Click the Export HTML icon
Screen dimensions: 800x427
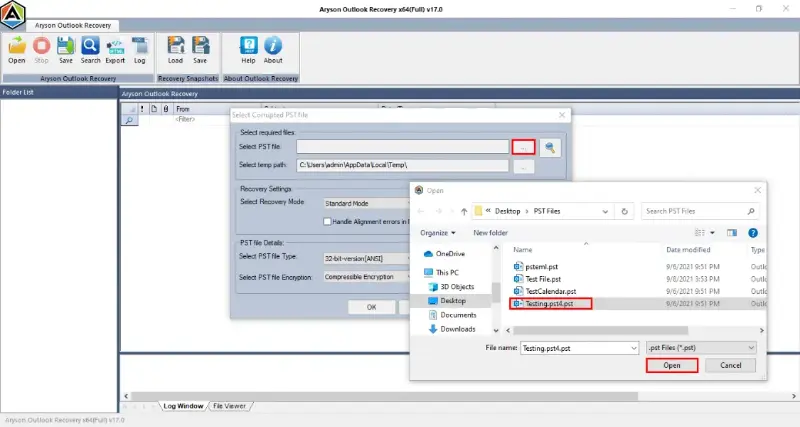115,50
